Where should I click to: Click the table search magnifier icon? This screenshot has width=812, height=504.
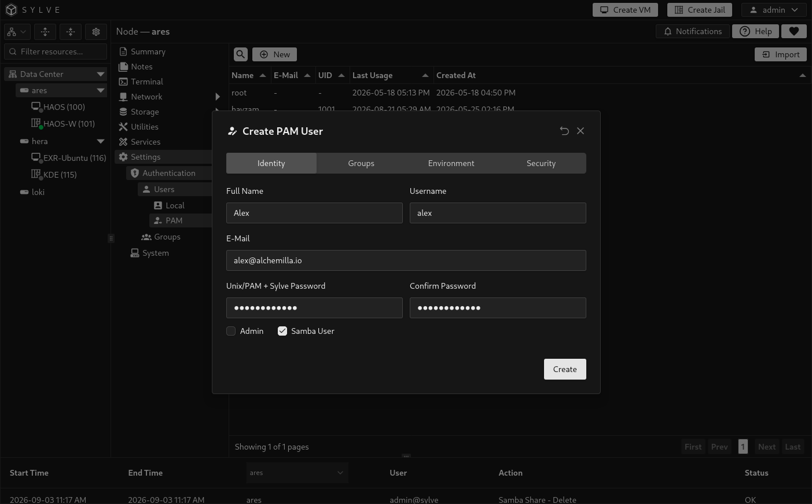click(241, 54)
